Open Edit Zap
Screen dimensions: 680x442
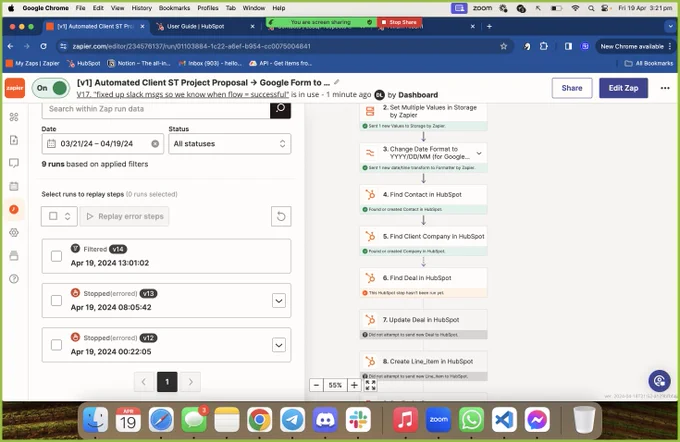click(623, 88)
